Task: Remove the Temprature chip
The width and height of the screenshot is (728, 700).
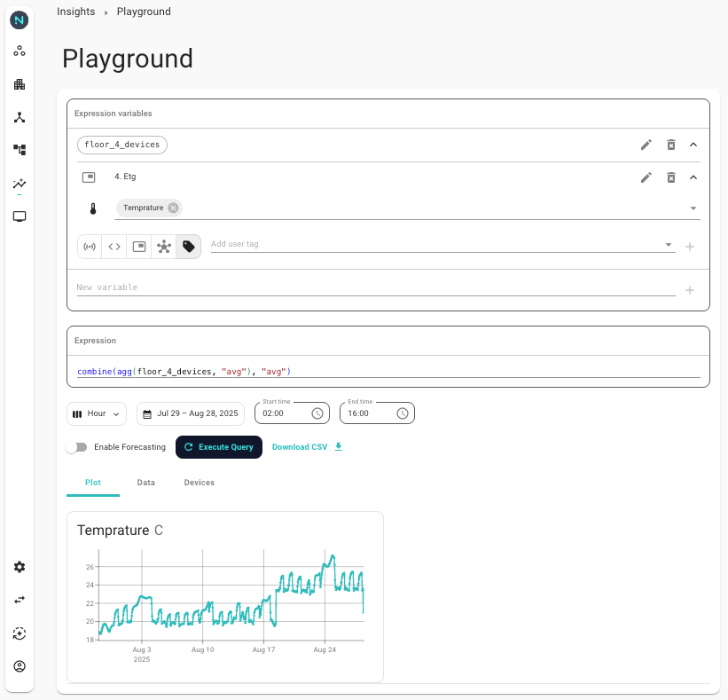Action: pyautogui.click(x=173, y=208)
